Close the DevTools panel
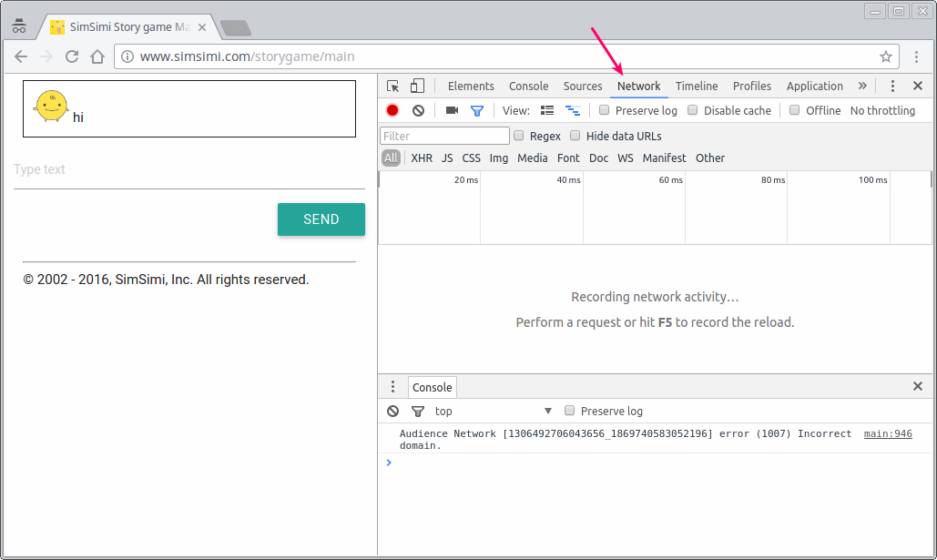Viewport: 937px width, 560px height. (x=918, y=87)
